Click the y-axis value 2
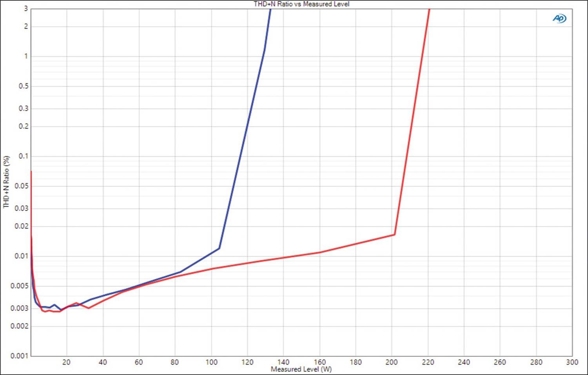The width and height of the screenshot is (588, 375). (x=26, y=27)
